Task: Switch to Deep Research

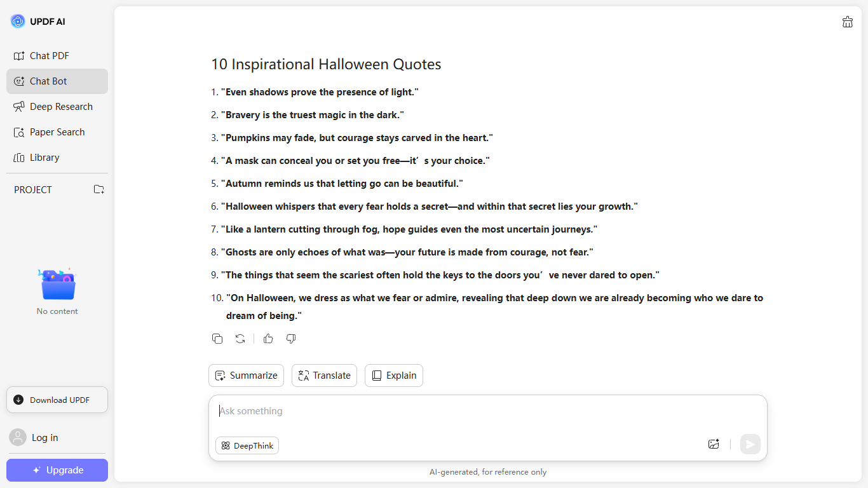Action: click(61, 106)
